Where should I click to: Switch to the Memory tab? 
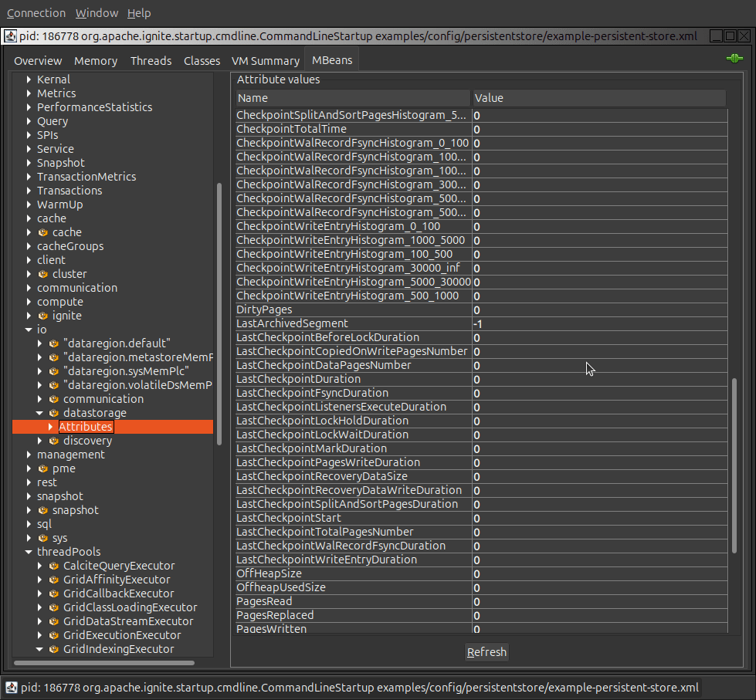tap(96, 61)
